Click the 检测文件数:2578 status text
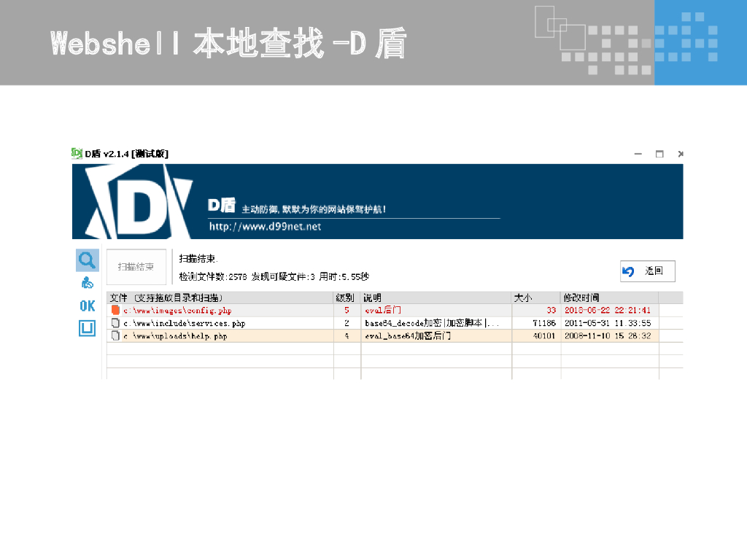The height and width of the screenshot is (560, 747). tap(213, 276)
